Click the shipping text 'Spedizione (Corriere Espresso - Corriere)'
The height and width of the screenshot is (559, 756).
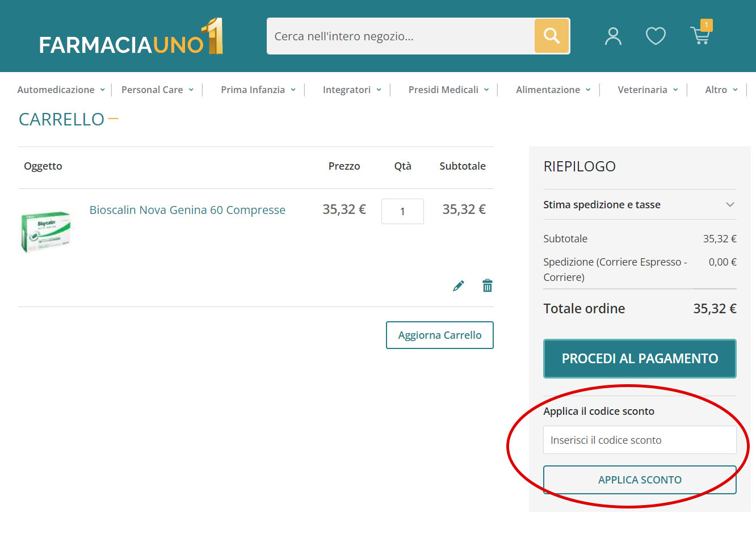[x=615, y=270]
